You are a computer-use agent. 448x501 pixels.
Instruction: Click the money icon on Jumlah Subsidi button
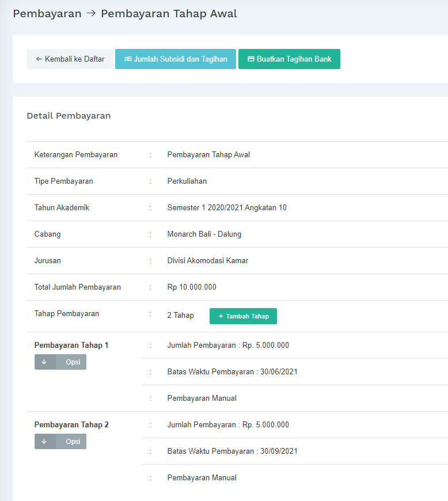128,59
